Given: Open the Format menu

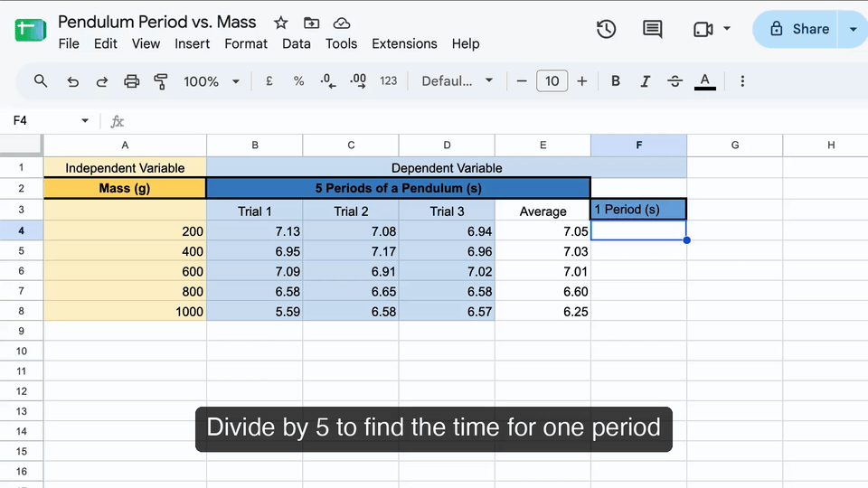Looking at the screenshot, I should coord(246,43).
